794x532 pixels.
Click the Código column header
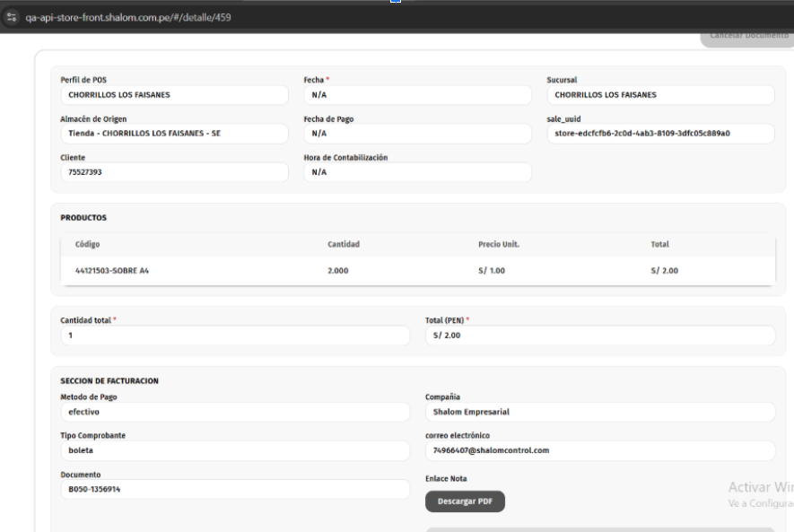click(x=88, y=244)
